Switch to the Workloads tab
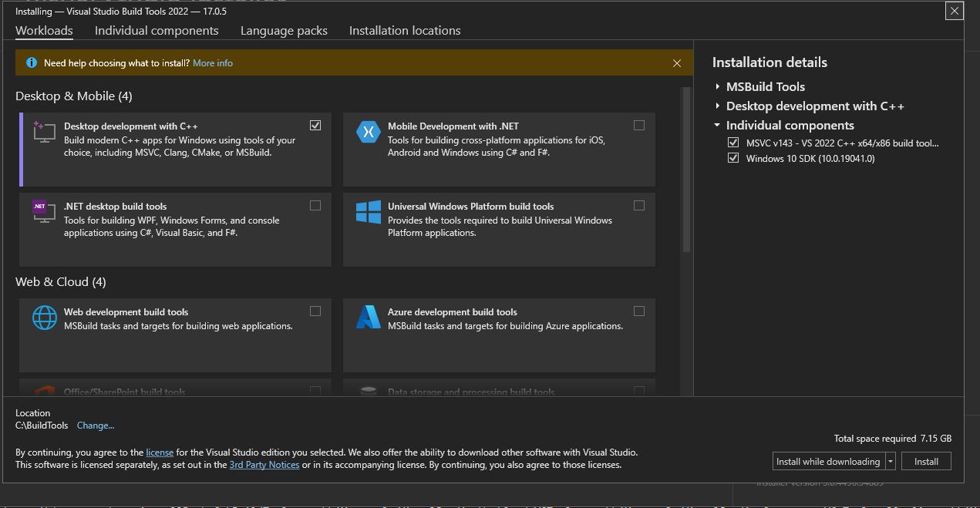 tap(44, 31)
